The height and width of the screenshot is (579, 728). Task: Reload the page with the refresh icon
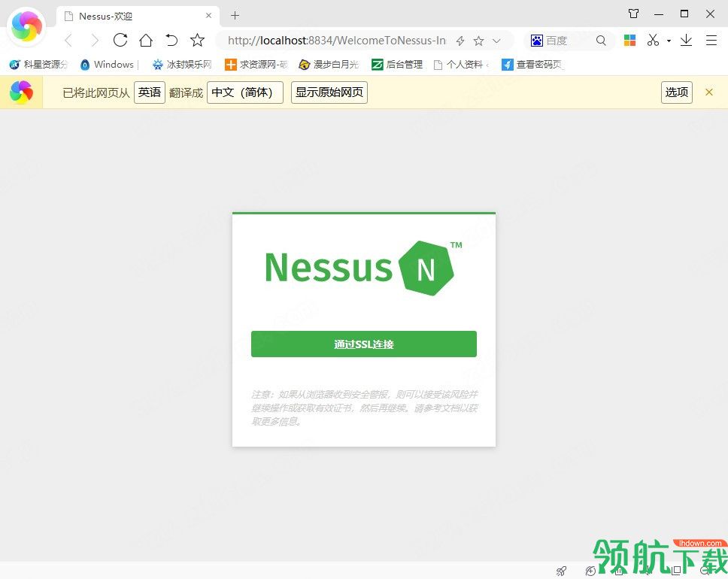120,40
